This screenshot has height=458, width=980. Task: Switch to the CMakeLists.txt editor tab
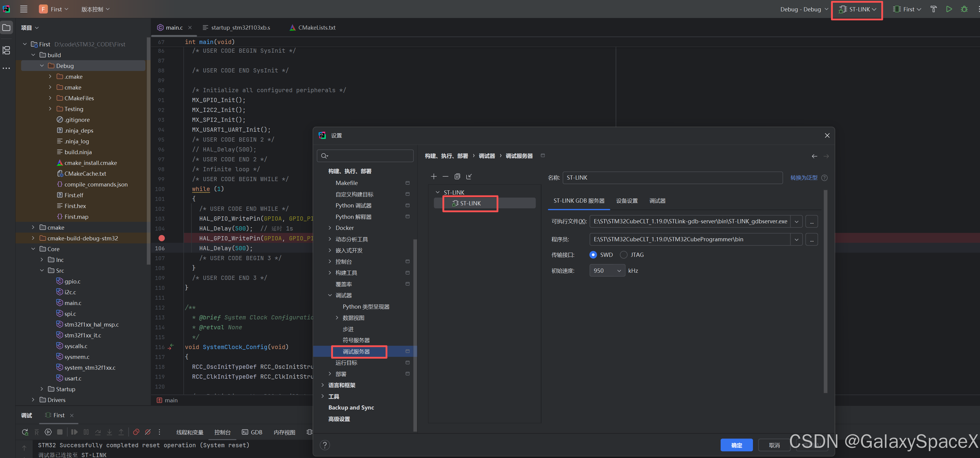pyautogui.click(x=316, y=28)
